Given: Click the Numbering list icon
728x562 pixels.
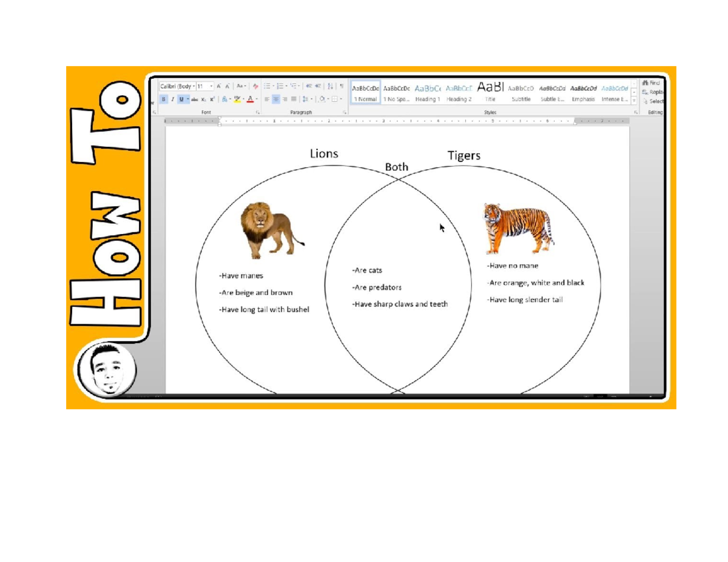Looking at the screenshot, I should [280, 85].
